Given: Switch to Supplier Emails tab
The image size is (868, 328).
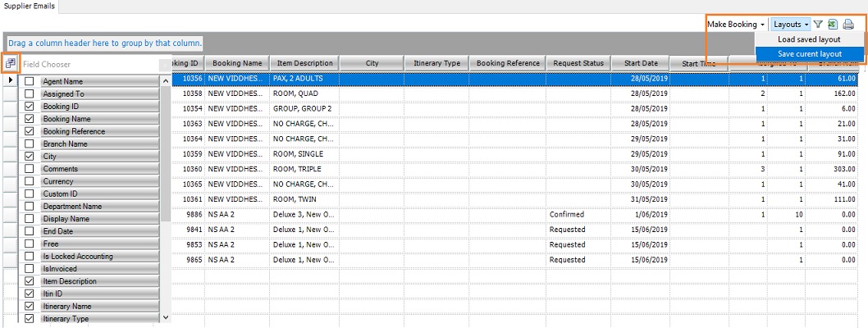Looking at the screenshot, I should 29,6.
